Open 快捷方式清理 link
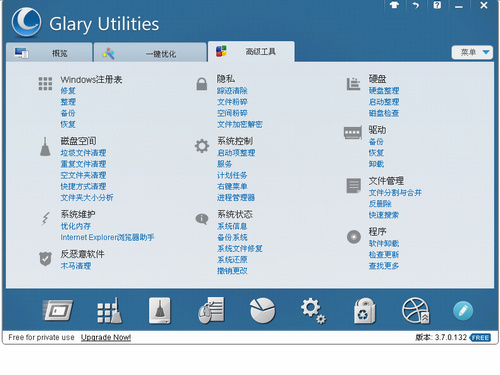 click(83, 186)
